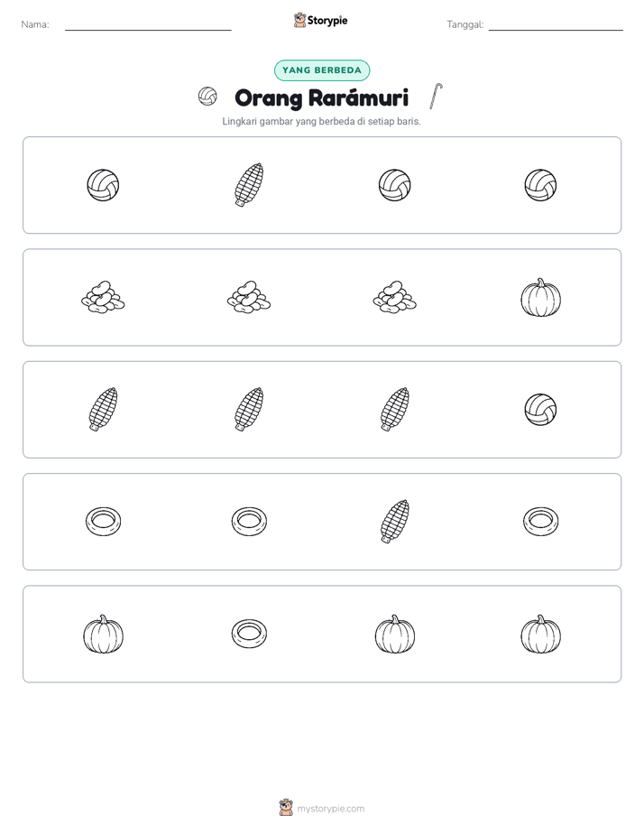The height and width of the screenshot is (834, 644).
Task: Select the first corn cob in row three
Action: (x=103, y=409)
